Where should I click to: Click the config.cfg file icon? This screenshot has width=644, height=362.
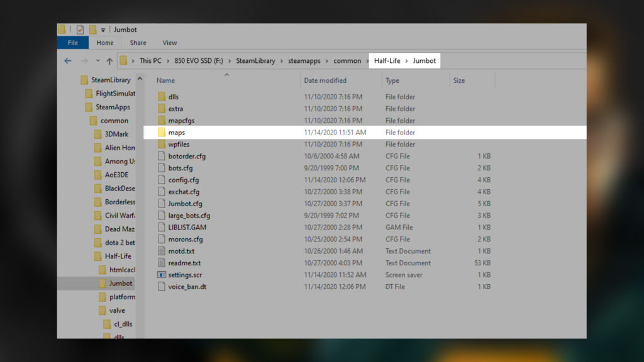(x=162, y=180)
